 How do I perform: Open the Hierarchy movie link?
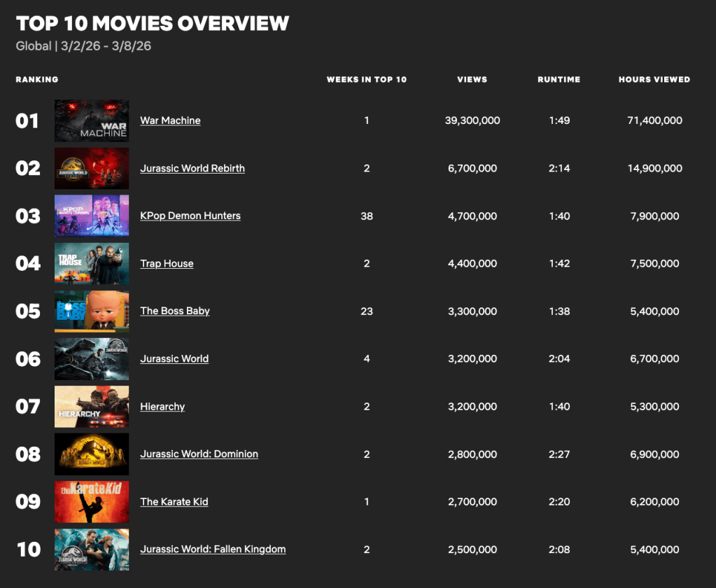(x=162, y=406)
